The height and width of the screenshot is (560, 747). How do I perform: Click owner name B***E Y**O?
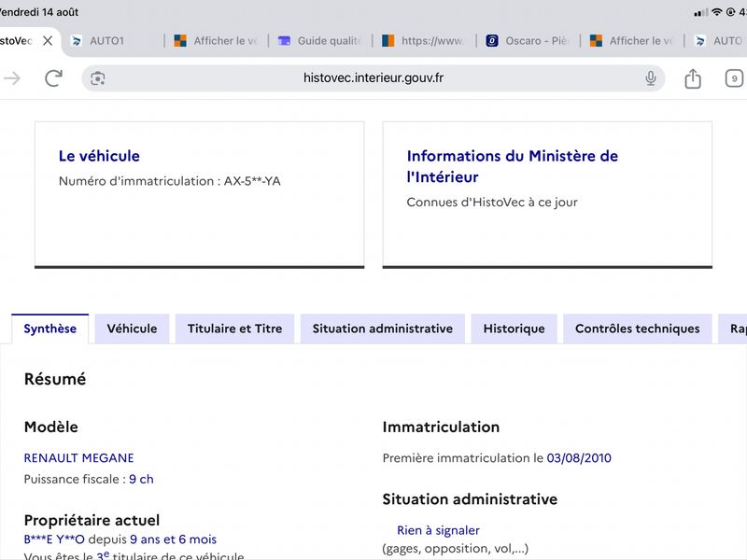[54, 539]
